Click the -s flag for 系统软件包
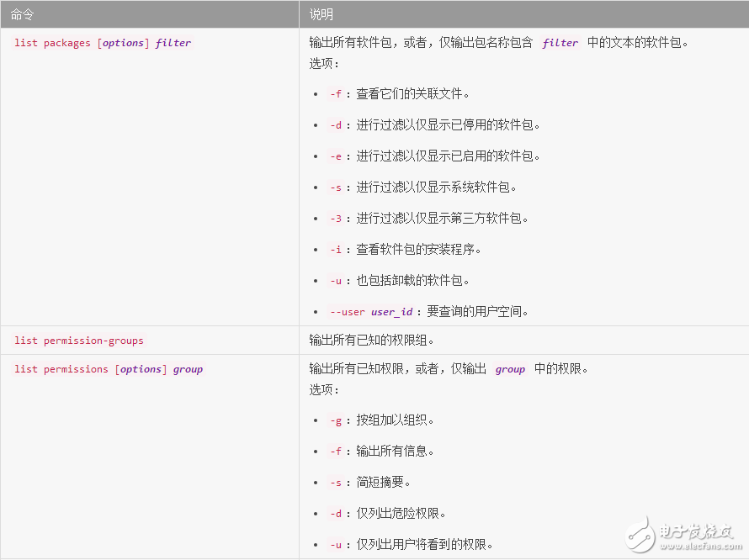This screenshot has height=560, width=749. coord(336,188)
